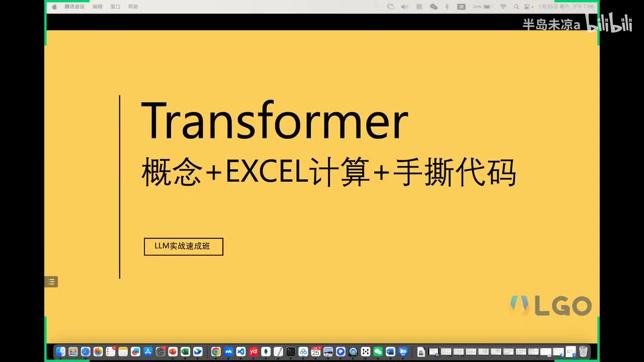Image resolution: width=644 pixels, height=362 pixels.
Task: Open PowerPoint in the dock
Action: [173, 351]
